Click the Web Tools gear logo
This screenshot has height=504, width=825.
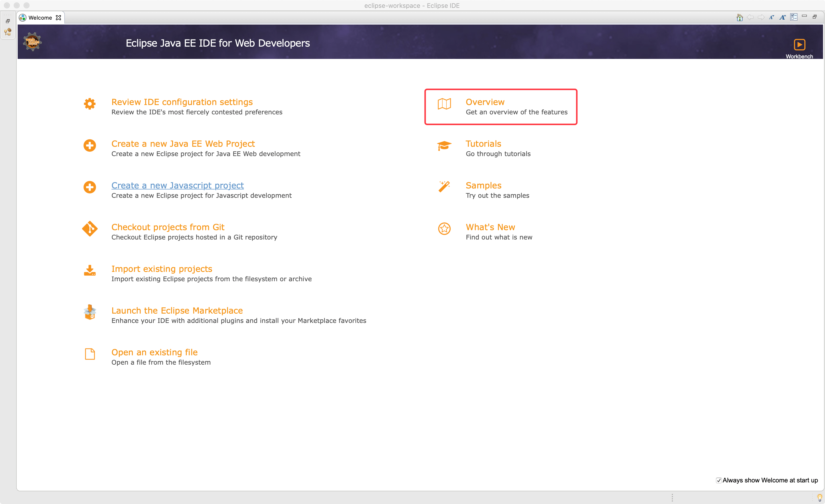[x=32, y=42]
